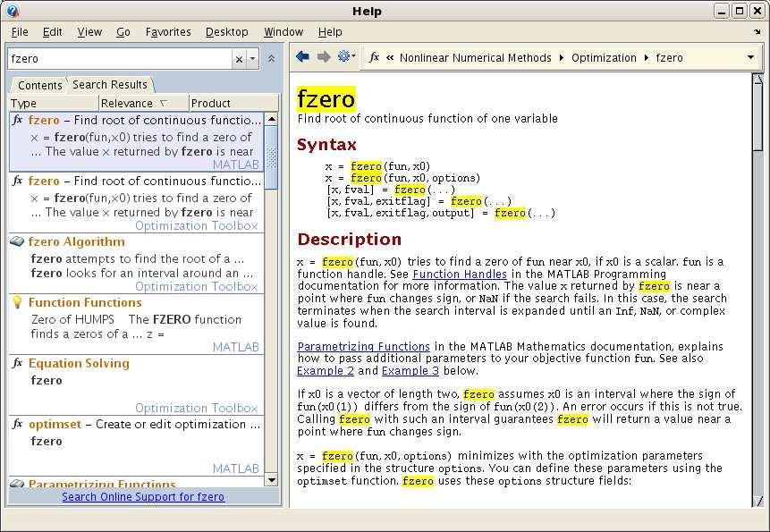Navigate to Nonlinear Numerical Methods breadcrumb
The image size is (770, 532).
click(476, 58)
